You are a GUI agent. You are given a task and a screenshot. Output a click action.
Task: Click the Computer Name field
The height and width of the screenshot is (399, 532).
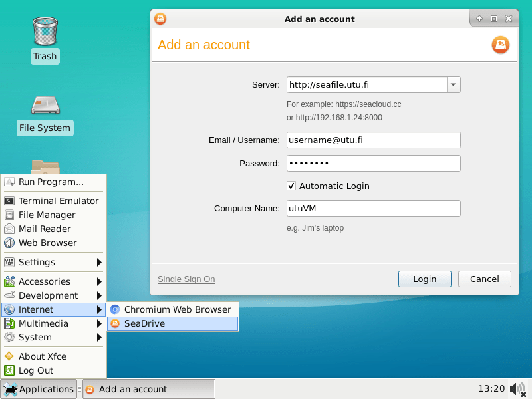click(x=374, y=208)
